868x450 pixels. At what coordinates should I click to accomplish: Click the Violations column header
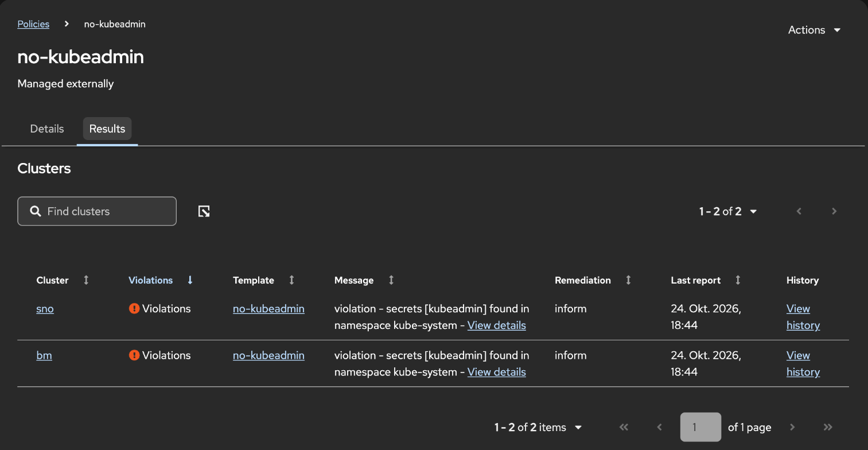point(150,280)
